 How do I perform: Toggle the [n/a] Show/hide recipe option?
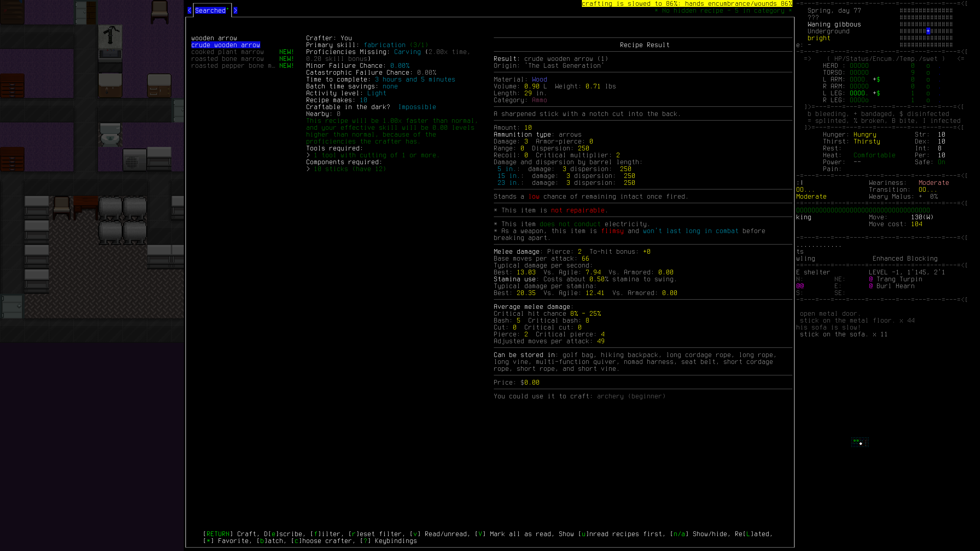point(698,534)
